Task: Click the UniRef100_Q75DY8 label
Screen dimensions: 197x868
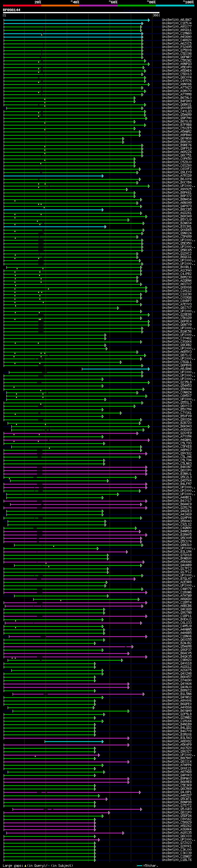Action: pyautogui.click(x=177, y=50)
